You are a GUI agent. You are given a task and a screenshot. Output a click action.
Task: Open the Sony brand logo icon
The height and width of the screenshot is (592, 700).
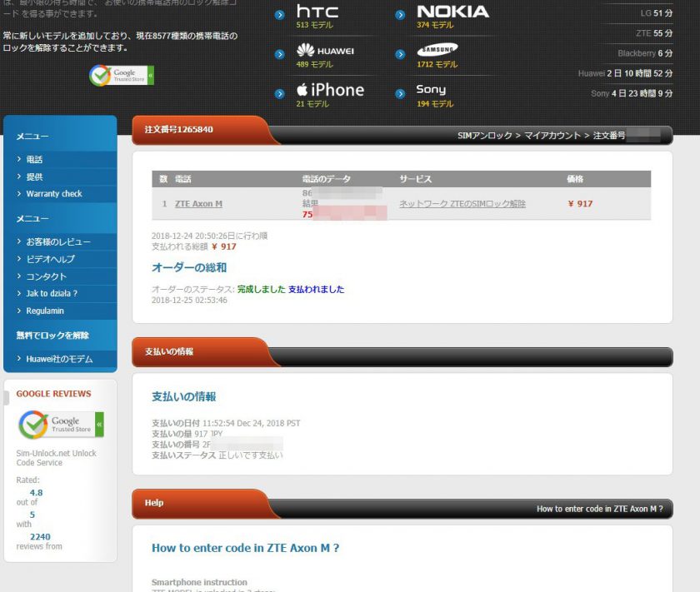[x=432, y=89]
